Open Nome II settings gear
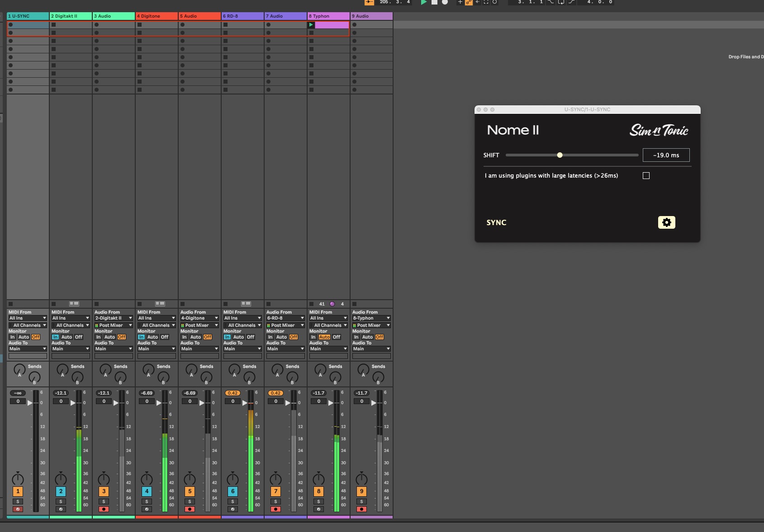This screenshot has width=764, height=532. point(666,222)
